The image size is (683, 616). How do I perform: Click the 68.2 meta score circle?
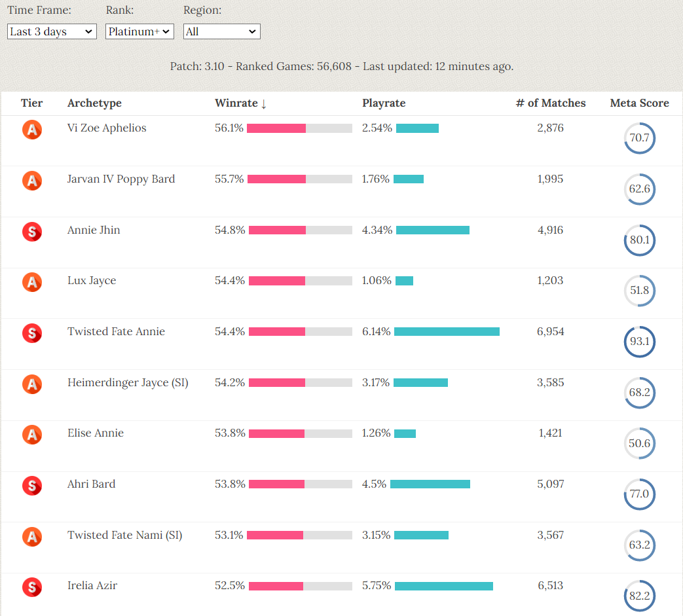[x=639, y=392]
